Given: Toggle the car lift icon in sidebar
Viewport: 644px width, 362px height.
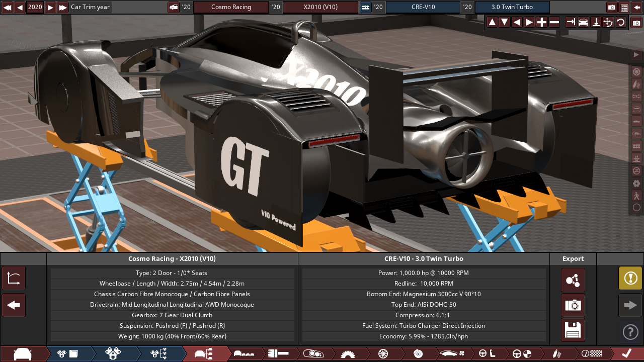Looking at the screenshot, I should (636, 158).
